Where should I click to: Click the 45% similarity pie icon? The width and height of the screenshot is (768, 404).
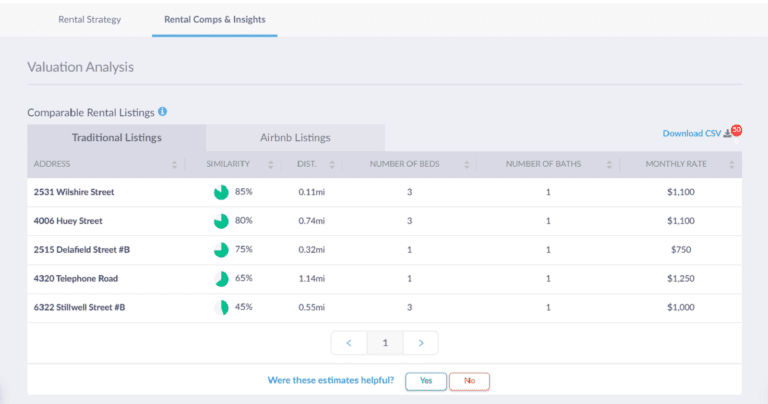[221, 308]
